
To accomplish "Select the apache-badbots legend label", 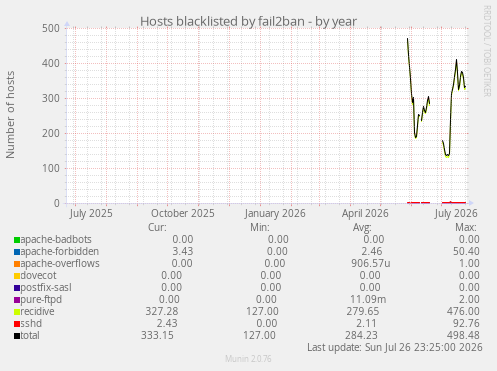I will pyautogui.click(x=56, y=239).
